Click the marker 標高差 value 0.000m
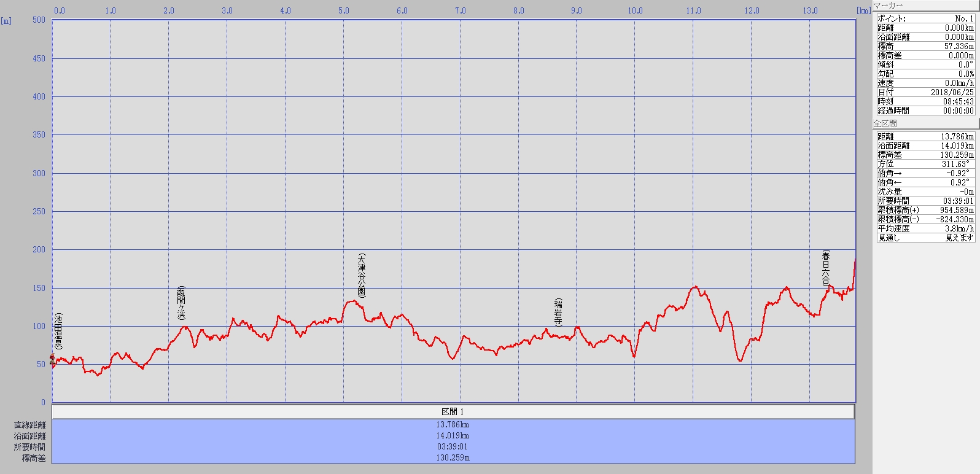Viewport: 980px width, 474px height. [x=961, y=55]
